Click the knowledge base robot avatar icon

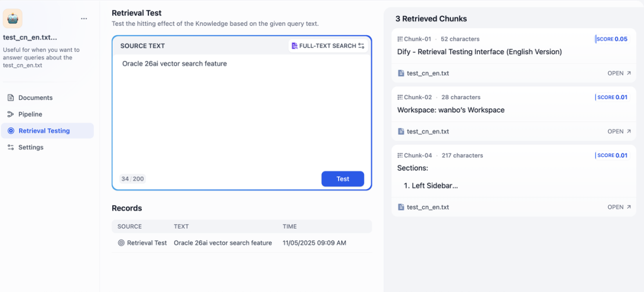click(13, 19)
